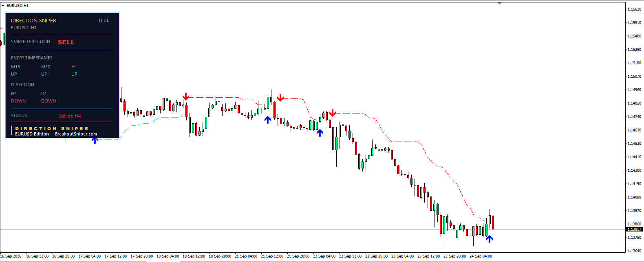Click the red down arrow near 22 Sep 04:00

(x=333, y=113)
